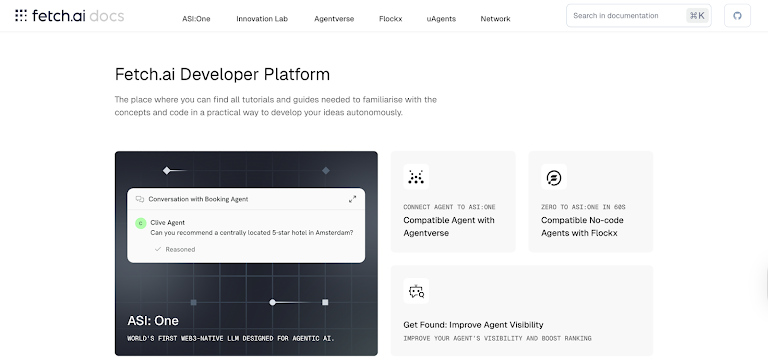Click the Clive Agent green avatar

(x=141, y=223)
